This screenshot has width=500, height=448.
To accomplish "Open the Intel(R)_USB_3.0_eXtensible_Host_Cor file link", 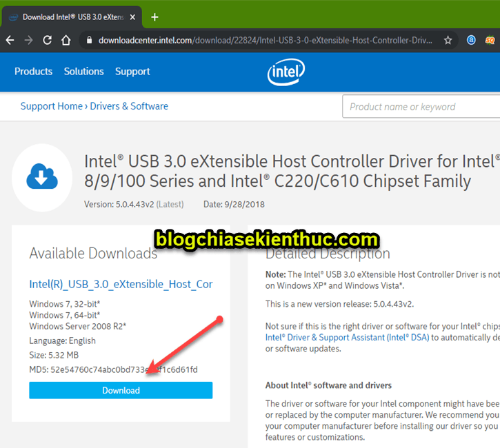I will pyautogui.click(x=121, y=284).
